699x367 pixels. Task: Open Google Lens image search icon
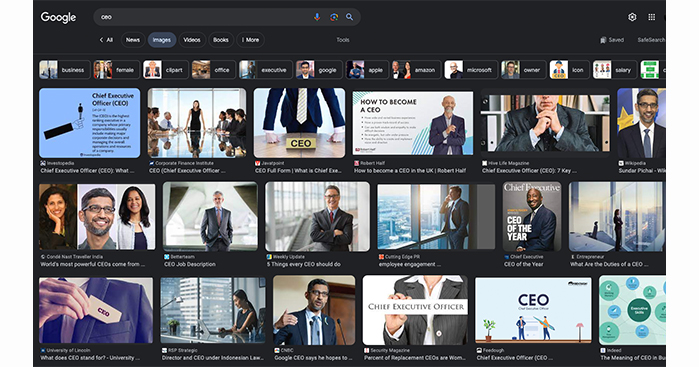(x=333, y=17)
